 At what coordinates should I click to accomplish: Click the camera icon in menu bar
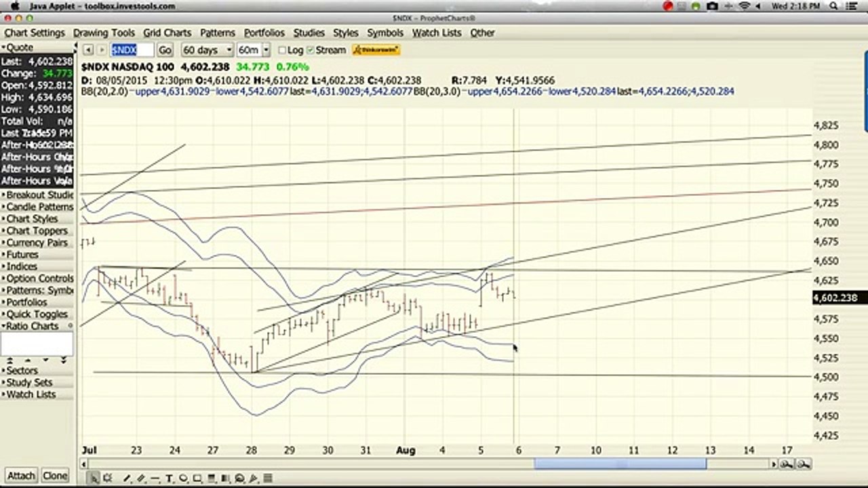point(712,6)
